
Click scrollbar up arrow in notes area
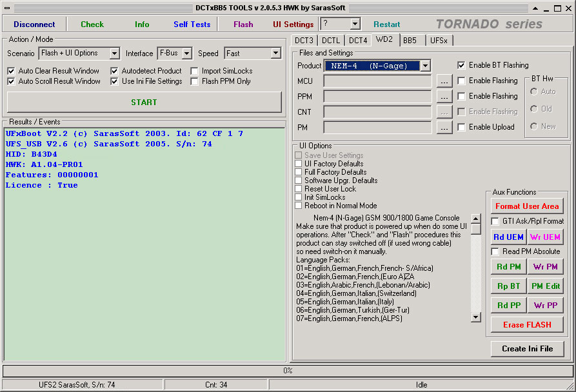pyautogui.click(x=476, y=219)
